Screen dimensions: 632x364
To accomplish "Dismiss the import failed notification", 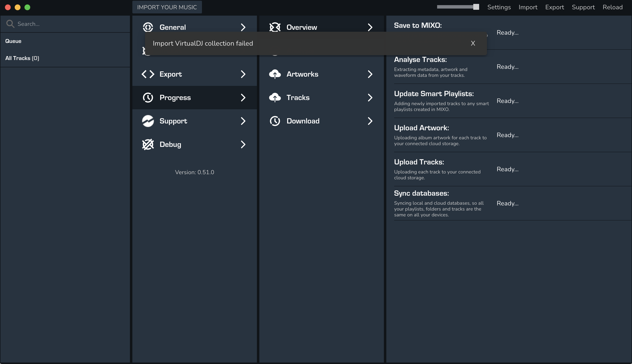I will [x=473, y=43].
